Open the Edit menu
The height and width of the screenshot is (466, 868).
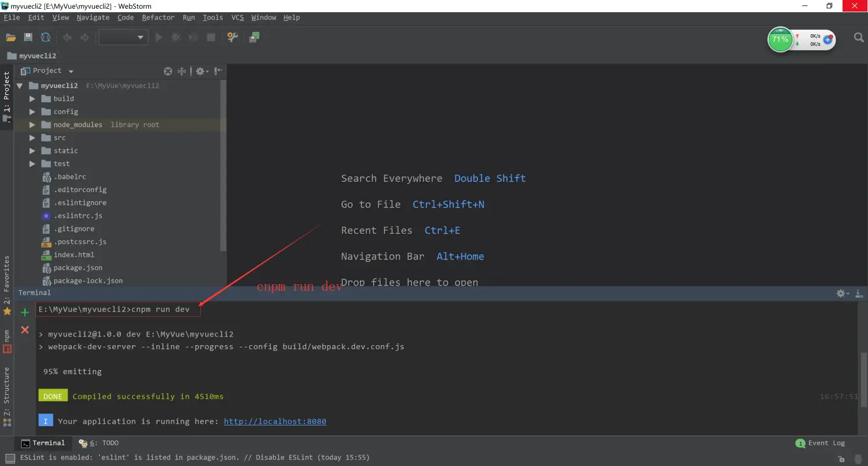pos(36,17)
